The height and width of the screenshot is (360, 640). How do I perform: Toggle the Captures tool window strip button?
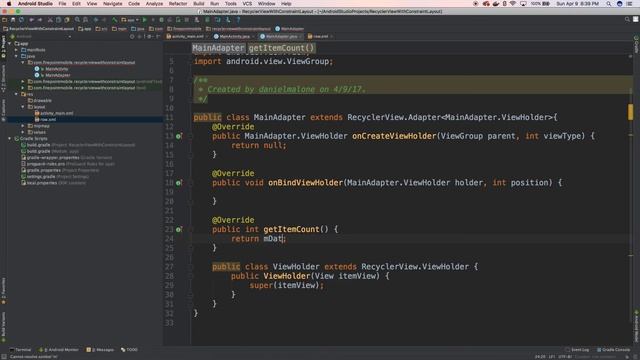pyautogui.click(x=3, y=110)
